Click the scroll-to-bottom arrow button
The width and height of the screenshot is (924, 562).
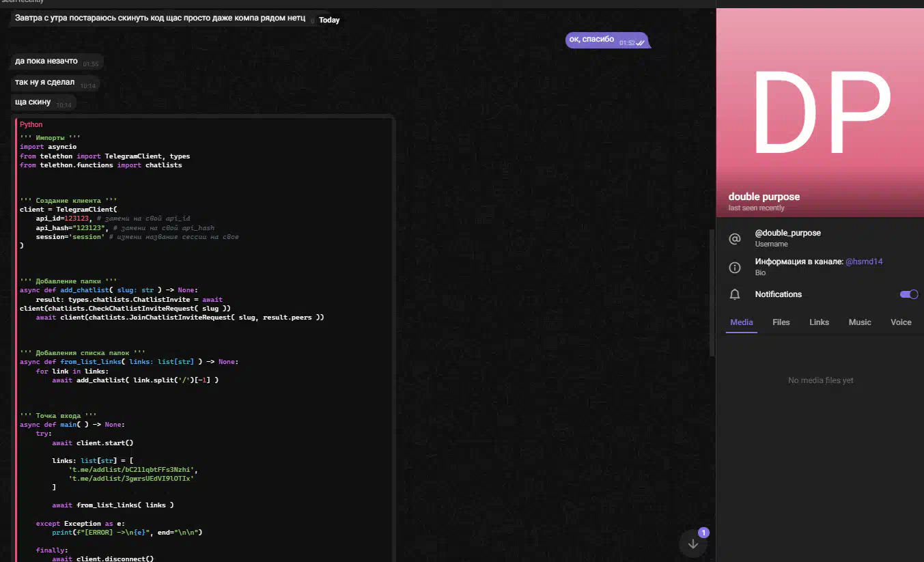pyautogui.click(x=693, y=544)
